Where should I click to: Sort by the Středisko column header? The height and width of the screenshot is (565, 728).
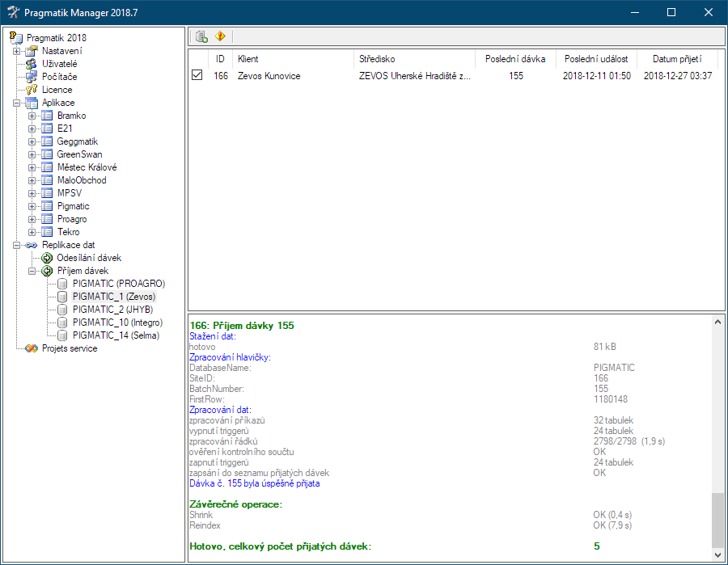point(414,59)
